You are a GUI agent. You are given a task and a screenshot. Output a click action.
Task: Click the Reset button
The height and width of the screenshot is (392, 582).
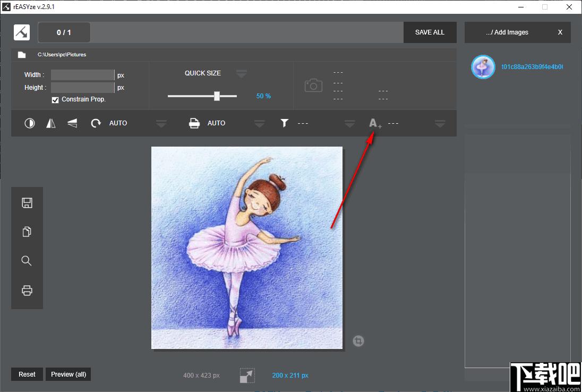(x=27, y=374)
